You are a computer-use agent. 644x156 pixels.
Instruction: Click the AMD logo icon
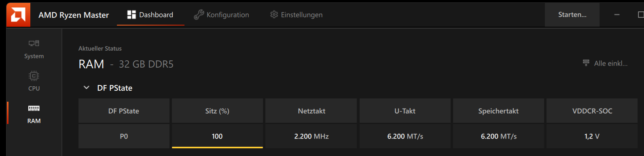[18, 15]
